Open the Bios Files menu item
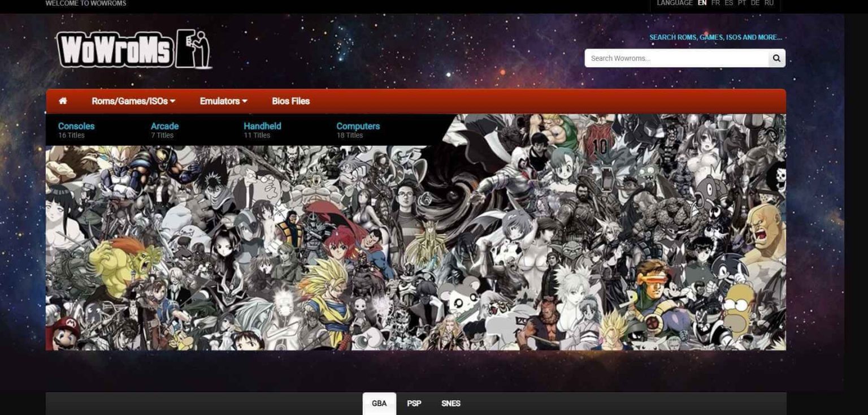 click(290, 101)
